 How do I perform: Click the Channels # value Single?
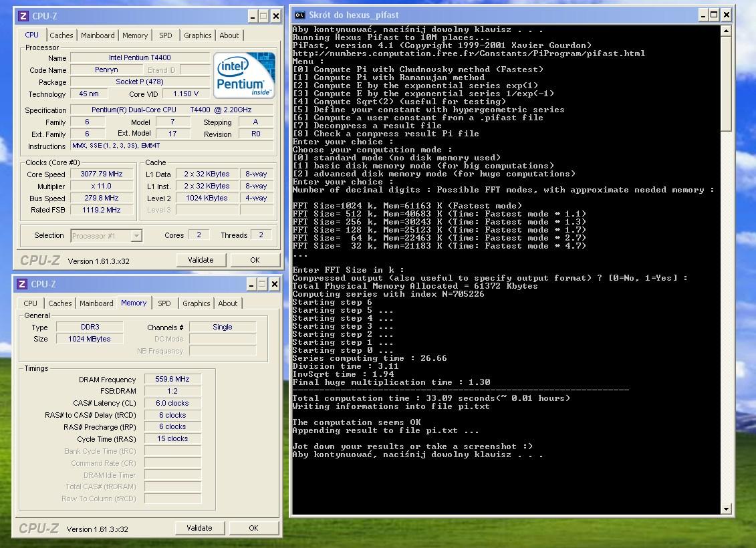223,327
